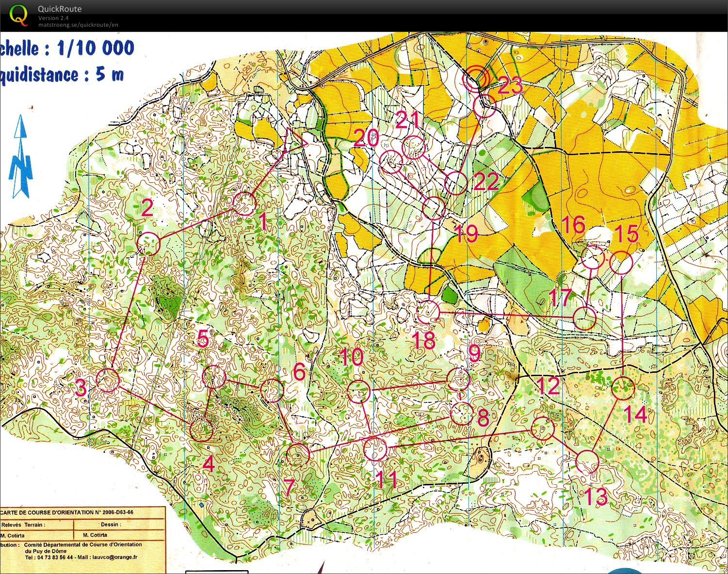The image size is (728, 574).
Task: Select control circle 13 on the map
Action: [x=587, y=462]
